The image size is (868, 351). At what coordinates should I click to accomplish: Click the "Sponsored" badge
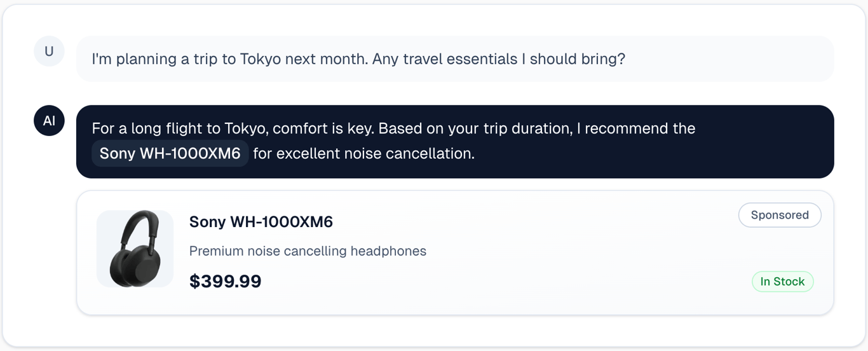tap(779, 215)
